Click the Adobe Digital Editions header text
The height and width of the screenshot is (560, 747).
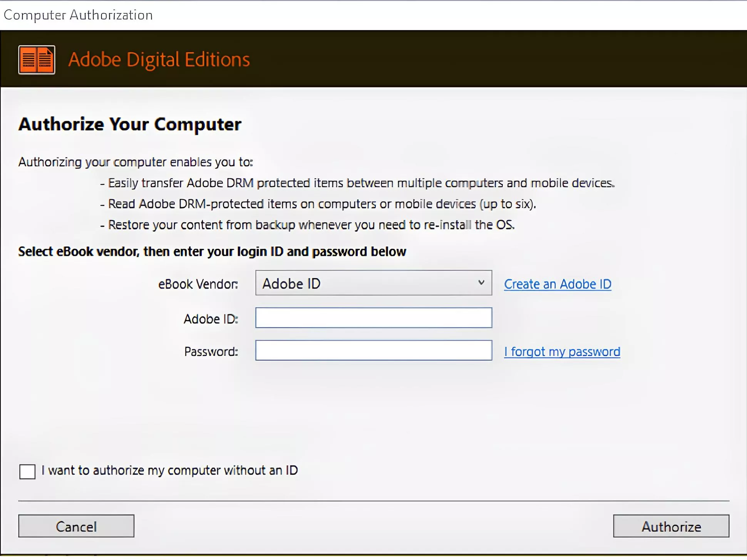point(159,59)
